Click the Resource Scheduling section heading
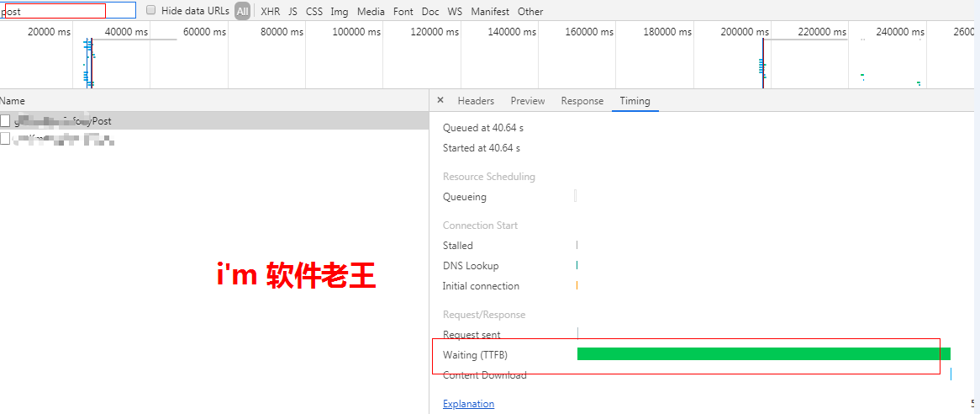The height and width of the screenshot is (414, 980). [x=489, y=177]
